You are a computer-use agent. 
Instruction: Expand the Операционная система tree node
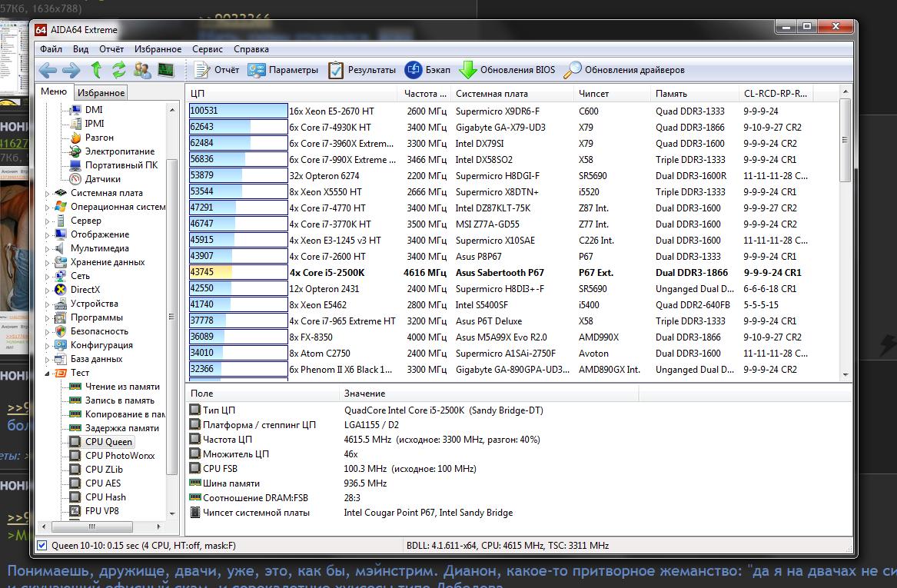coord(48,207)
